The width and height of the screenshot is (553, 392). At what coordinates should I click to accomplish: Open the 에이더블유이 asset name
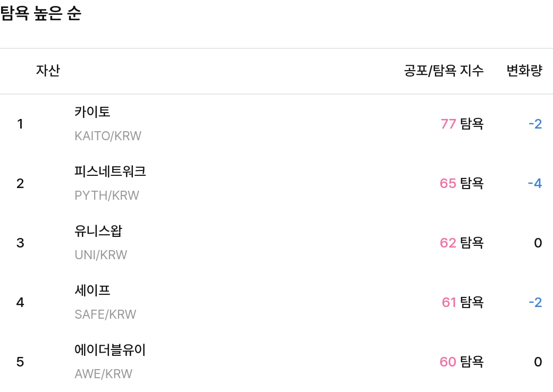tap(110, 350)
